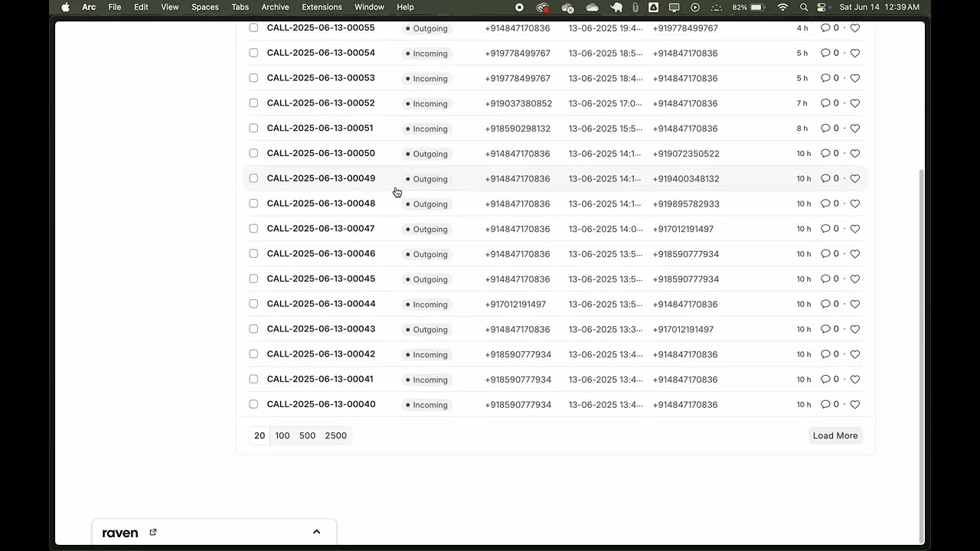The width and height of the screenshot is (980, 551).
Task: Click Load More button
Action: click(835, 435)
